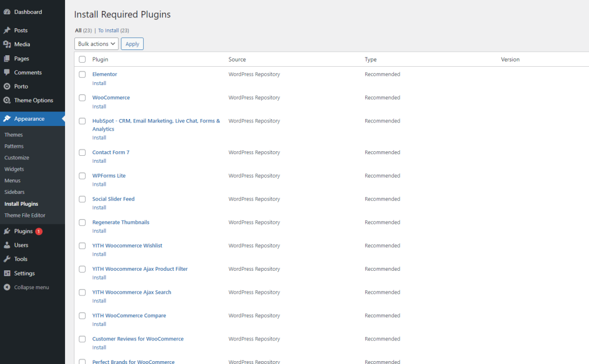
Task: Open Themes in Appearance submenu
Action: click(14, 135)
